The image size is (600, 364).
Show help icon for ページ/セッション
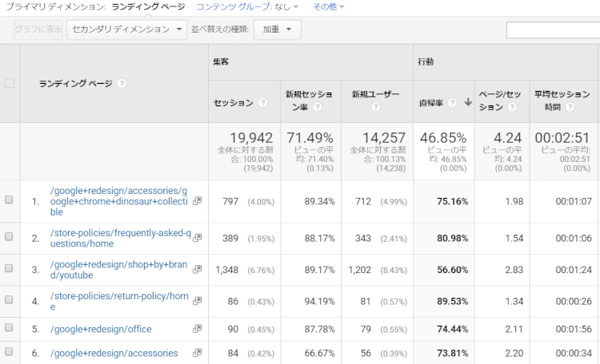512,107
